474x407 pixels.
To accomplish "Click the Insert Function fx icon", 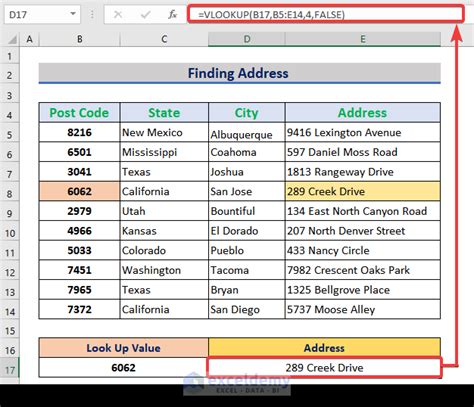I will [172, 15].
